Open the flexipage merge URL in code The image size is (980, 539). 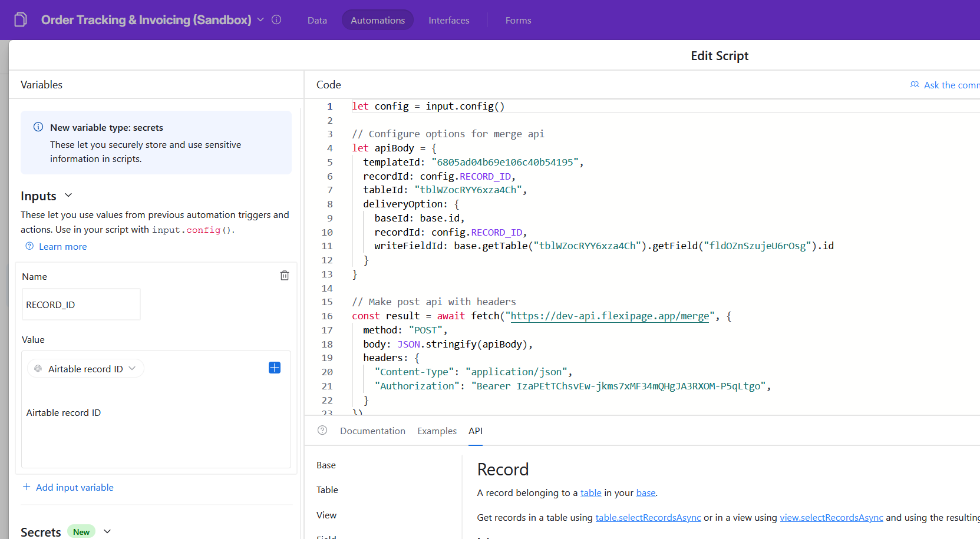610,316
